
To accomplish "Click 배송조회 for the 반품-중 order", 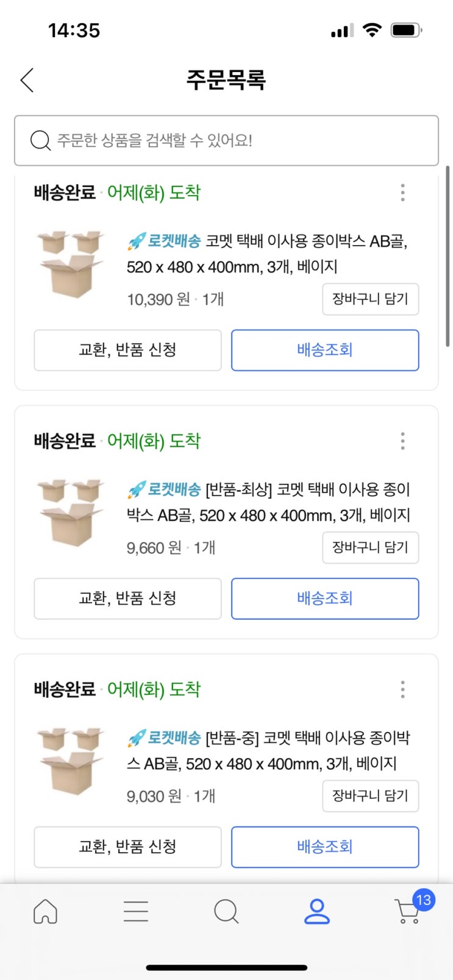I will (x=324, y=847).
